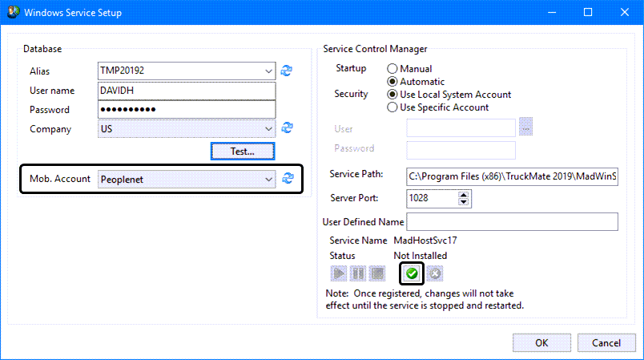Stop the service
Image resolution: width=644 pixels, height=360 pixels.
pos(377,273)
